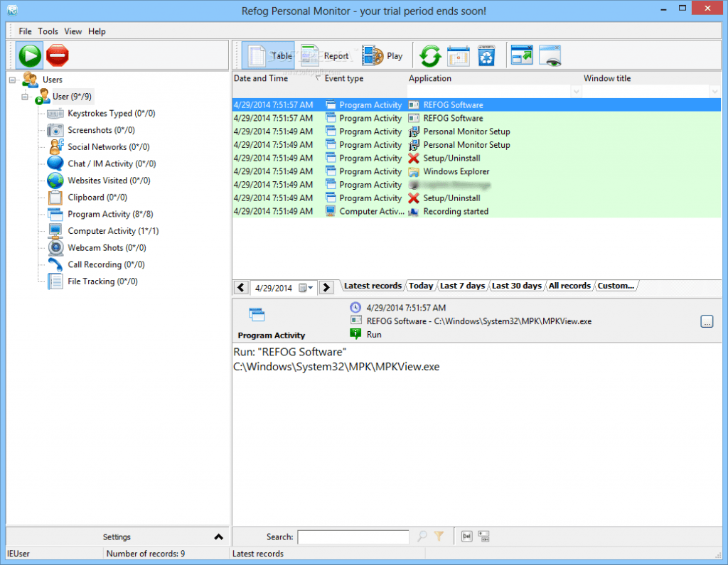Open the Help menu
The width and height of the screenshot is (728, 565).
tap(97, 31)
